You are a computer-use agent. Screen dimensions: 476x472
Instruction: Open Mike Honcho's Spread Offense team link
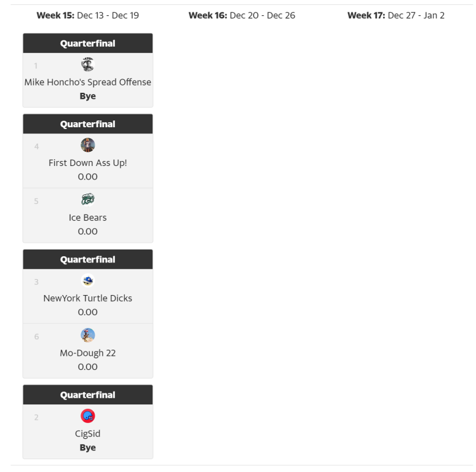coord(88,82)
